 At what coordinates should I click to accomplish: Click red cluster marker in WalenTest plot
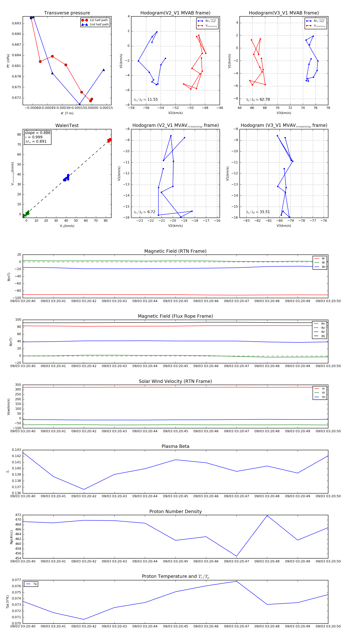point(109,140)
